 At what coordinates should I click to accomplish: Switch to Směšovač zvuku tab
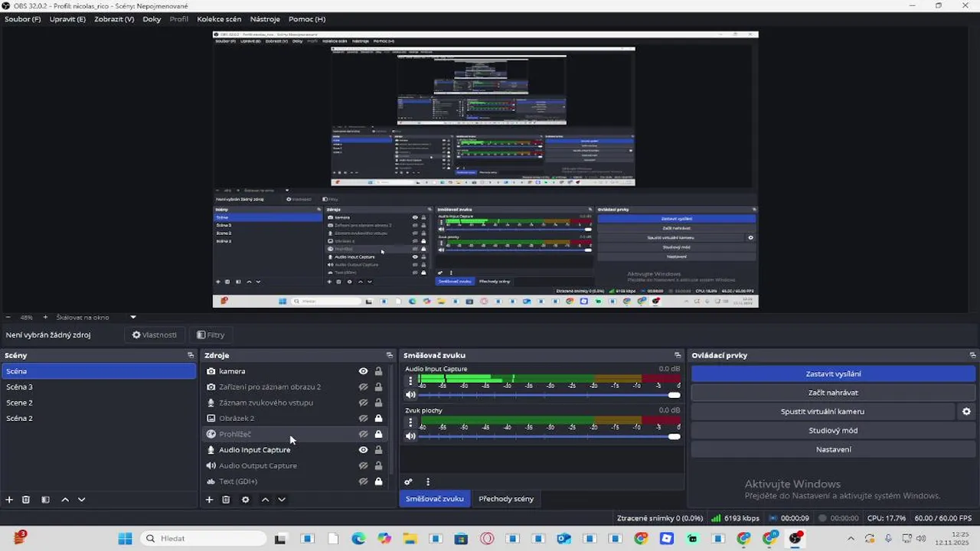434,499
